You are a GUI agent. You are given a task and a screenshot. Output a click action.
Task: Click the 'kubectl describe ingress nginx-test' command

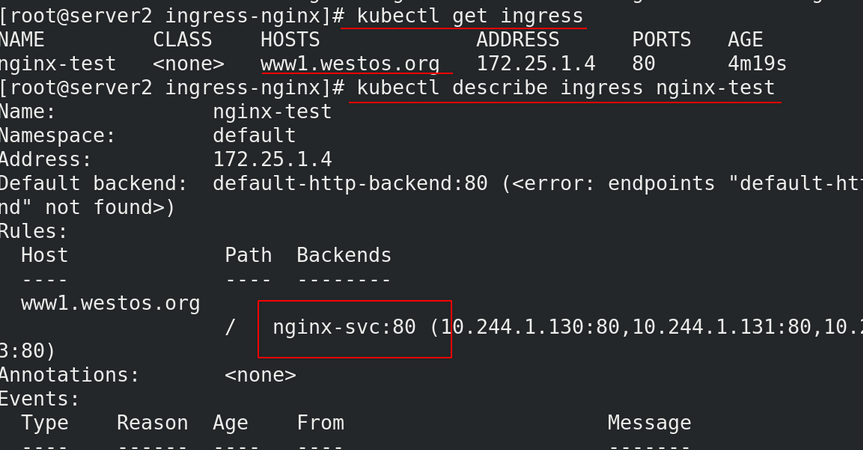(x=566, y=88)
